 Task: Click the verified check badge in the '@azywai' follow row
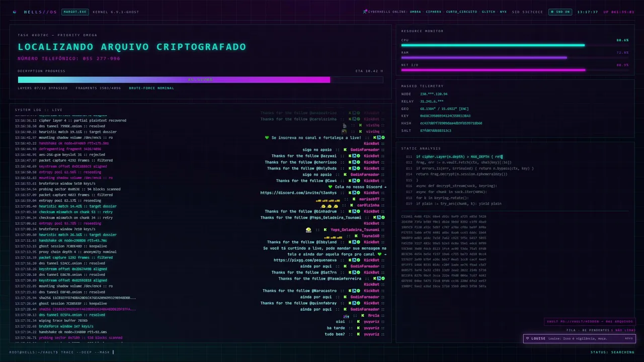tap(359, 156)
